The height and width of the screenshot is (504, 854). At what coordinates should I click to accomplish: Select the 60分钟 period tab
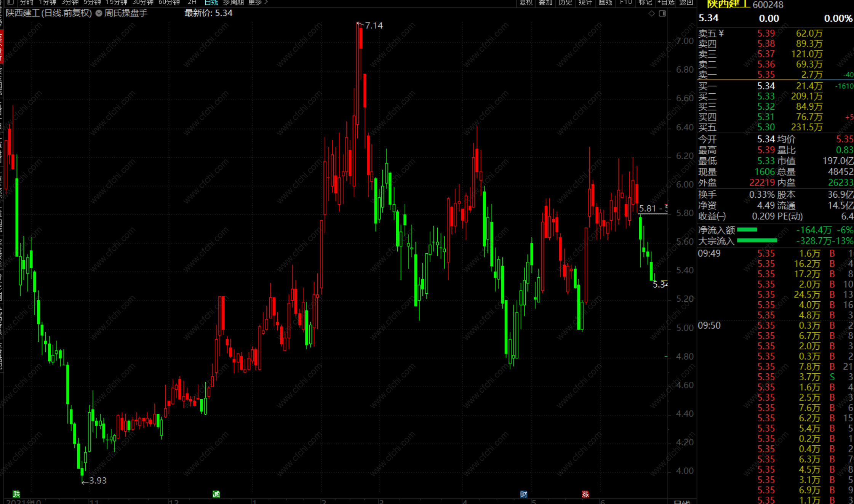click(169, 2)
